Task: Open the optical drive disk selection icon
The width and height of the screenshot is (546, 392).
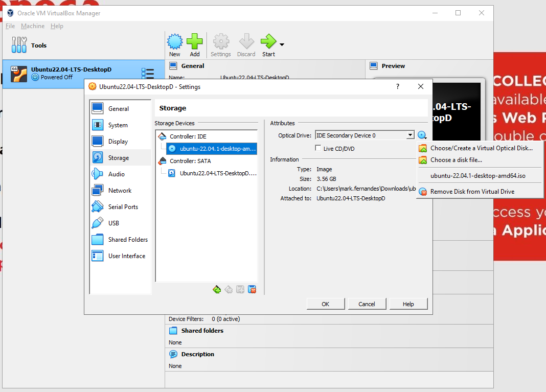Action: click(x=422, y=134)
